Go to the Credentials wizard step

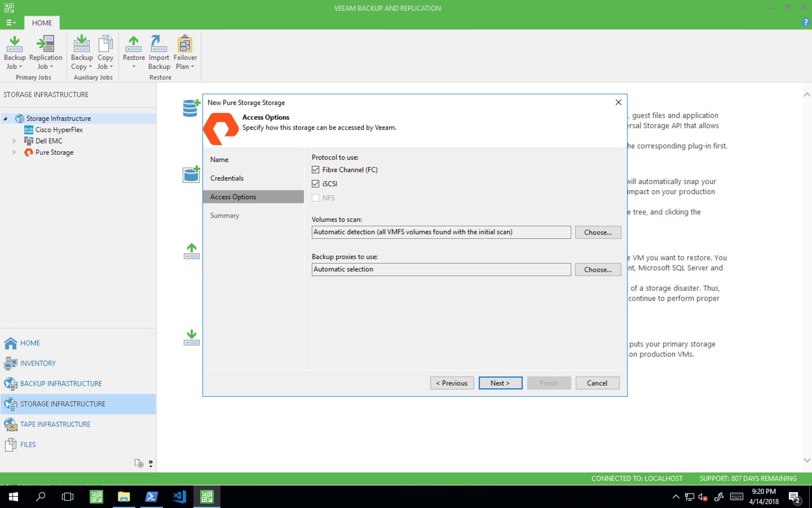click(227, 178)
